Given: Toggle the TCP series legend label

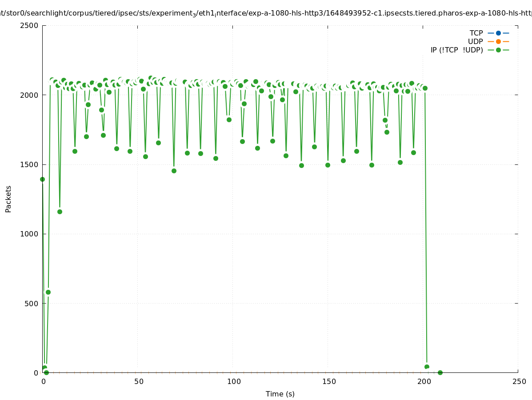Looking at the screenshot, I should click(x=476, y=33).
